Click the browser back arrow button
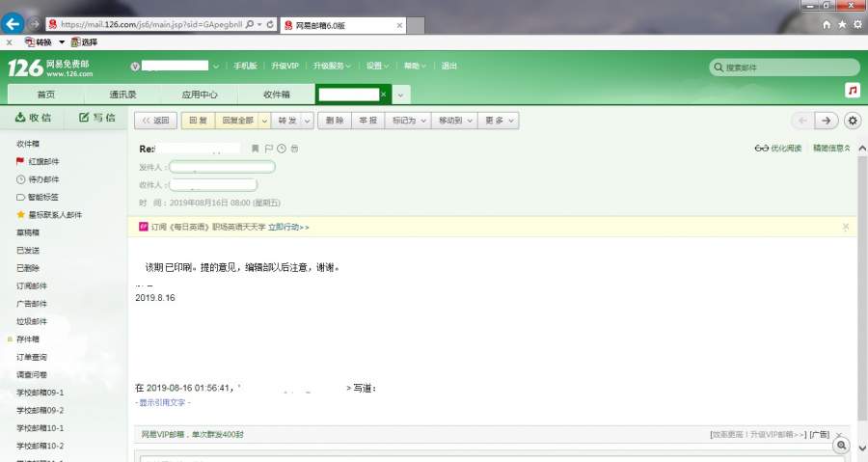The image size is (868, 462). 13,24
